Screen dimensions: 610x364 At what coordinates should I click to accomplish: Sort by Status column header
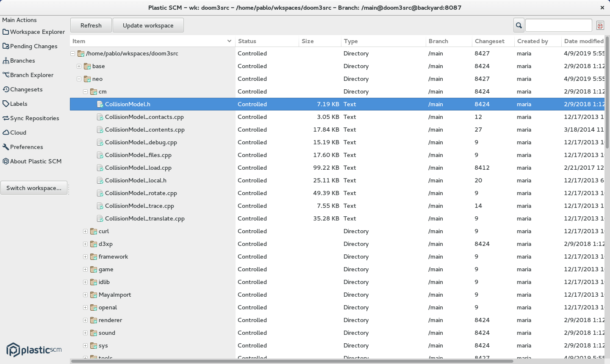pyautogui.click(x=267, y=41)
